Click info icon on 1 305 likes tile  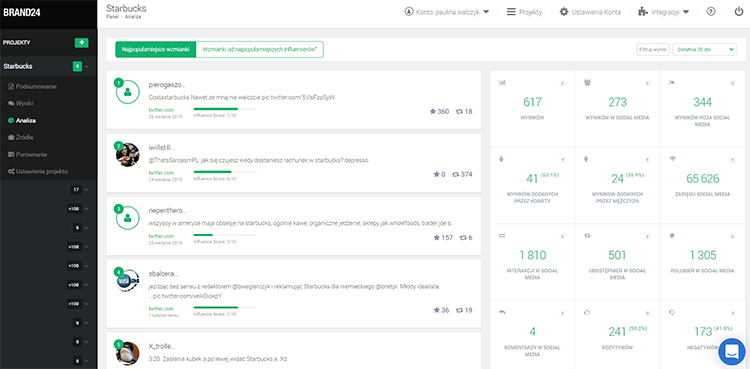732,236
